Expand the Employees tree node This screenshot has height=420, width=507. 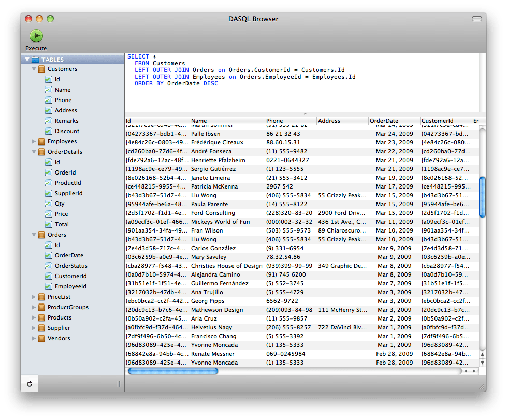pyautogui.click(x=33, y=141)
